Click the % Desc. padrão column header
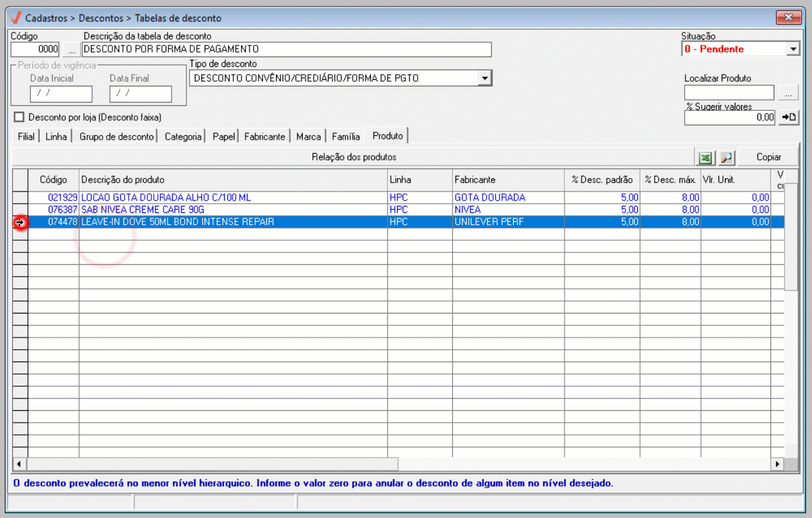 [602, 180]
